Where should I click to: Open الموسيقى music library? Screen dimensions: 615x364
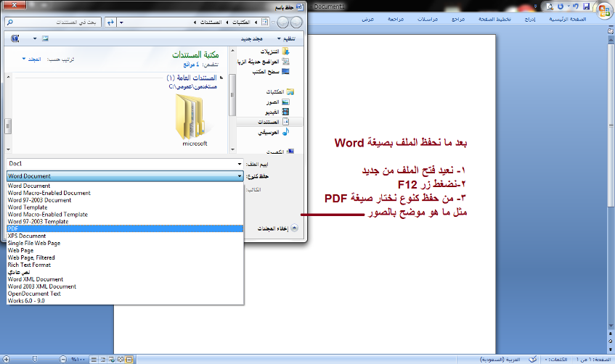(x=274, y=132)
